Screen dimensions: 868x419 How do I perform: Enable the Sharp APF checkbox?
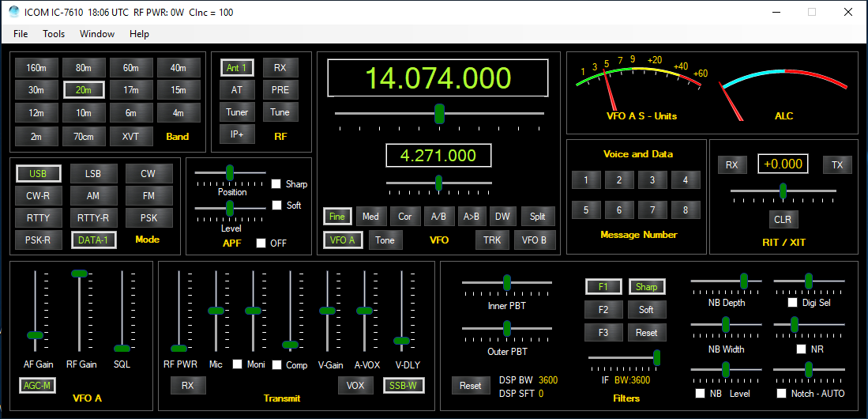point(276,184)
